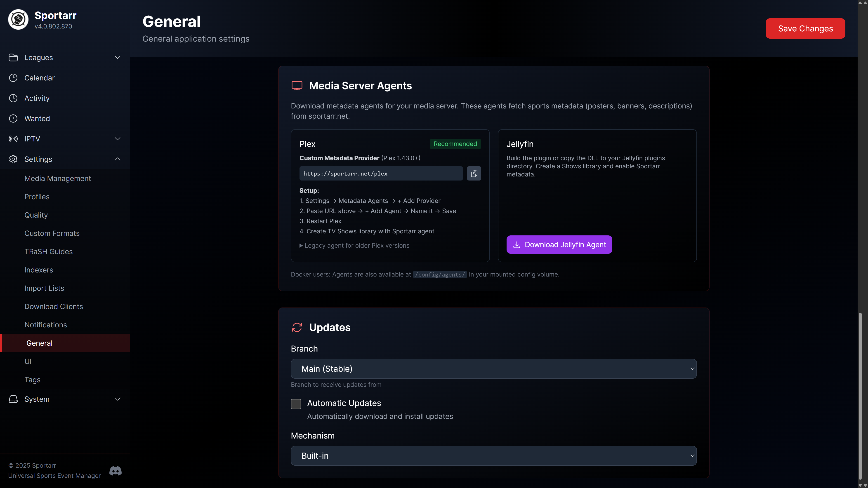This screenshot has height=488, width=868.
Task: Open the Mechanism dropdown
Action: point(494,456)
